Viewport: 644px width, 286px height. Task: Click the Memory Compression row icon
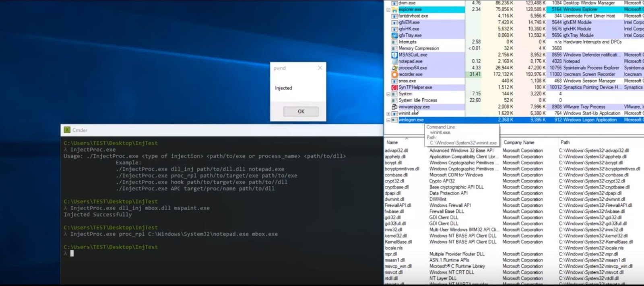coord(395,48)
